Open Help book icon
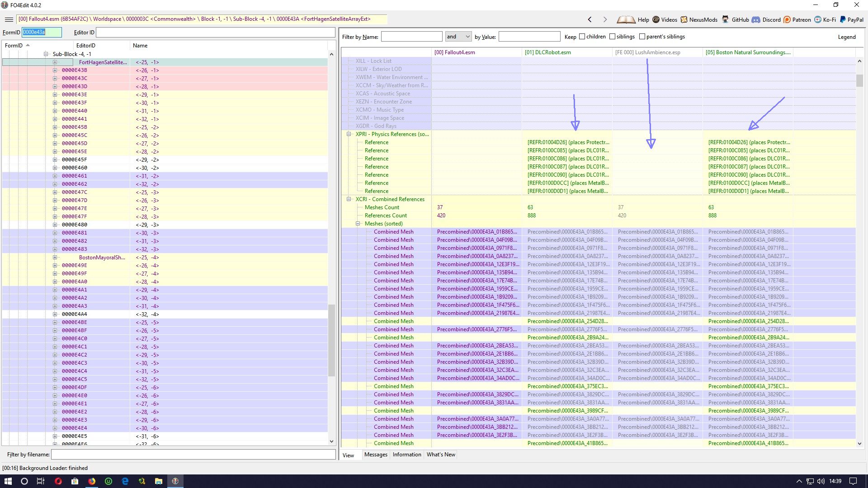Screen dimensions: 868x488 (626, 19)
